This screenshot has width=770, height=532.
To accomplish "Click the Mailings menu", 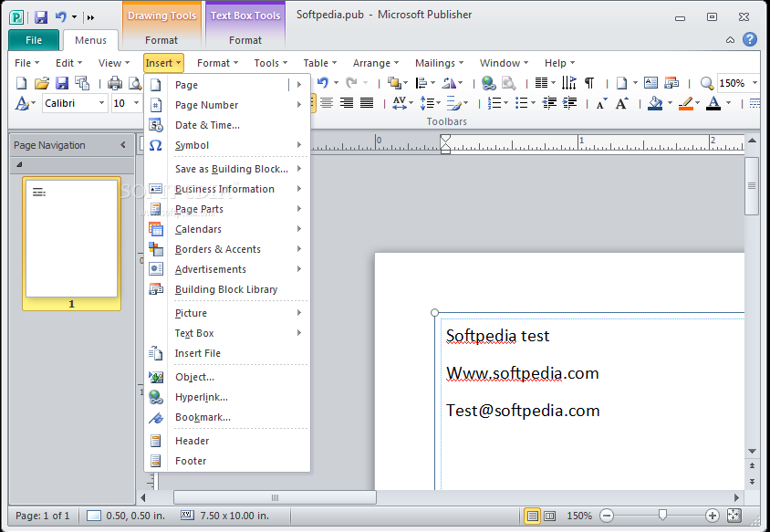I will (439, 63).
